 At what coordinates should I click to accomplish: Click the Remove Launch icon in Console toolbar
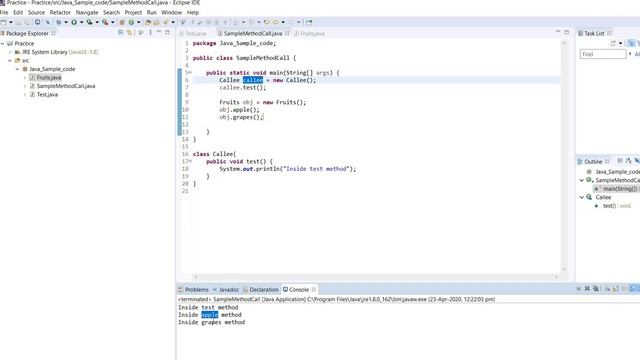pos(587,289)
